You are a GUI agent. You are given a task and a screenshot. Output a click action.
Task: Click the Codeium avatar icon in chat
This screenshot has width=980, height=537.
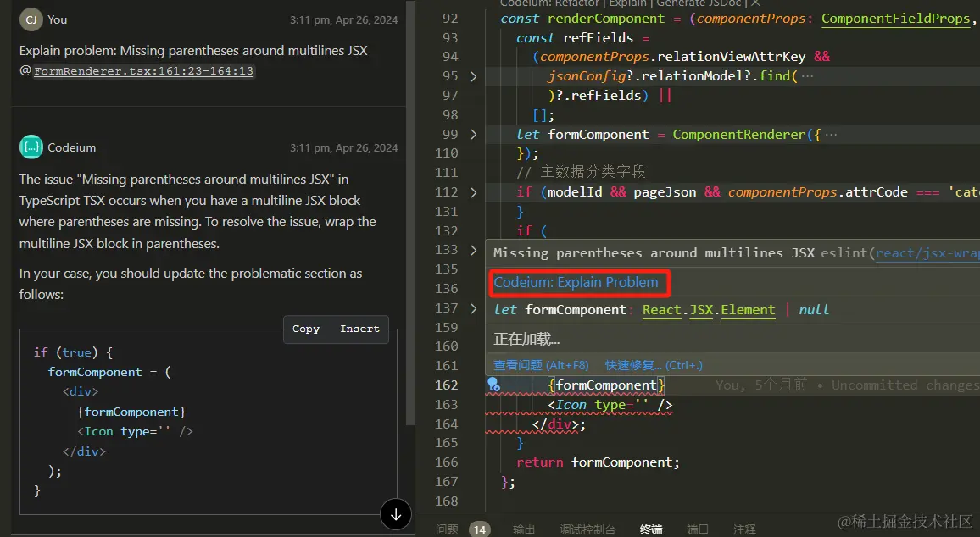[x=31, y=147]
